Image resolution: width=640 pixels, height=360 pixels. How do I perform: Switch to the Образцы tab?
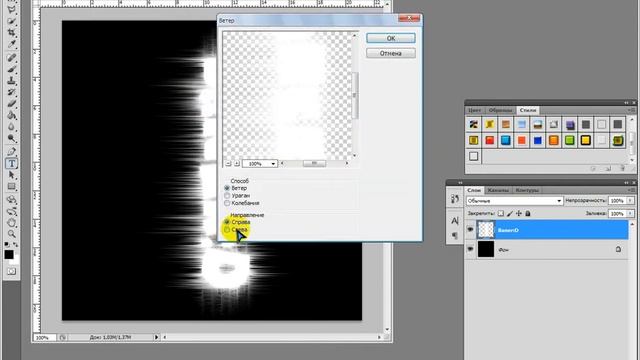point(500,110)
